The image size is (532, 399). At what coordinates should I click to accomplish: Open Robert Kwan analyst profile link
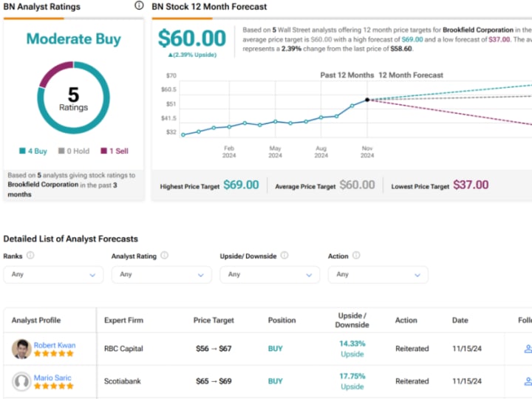[55, 345]
